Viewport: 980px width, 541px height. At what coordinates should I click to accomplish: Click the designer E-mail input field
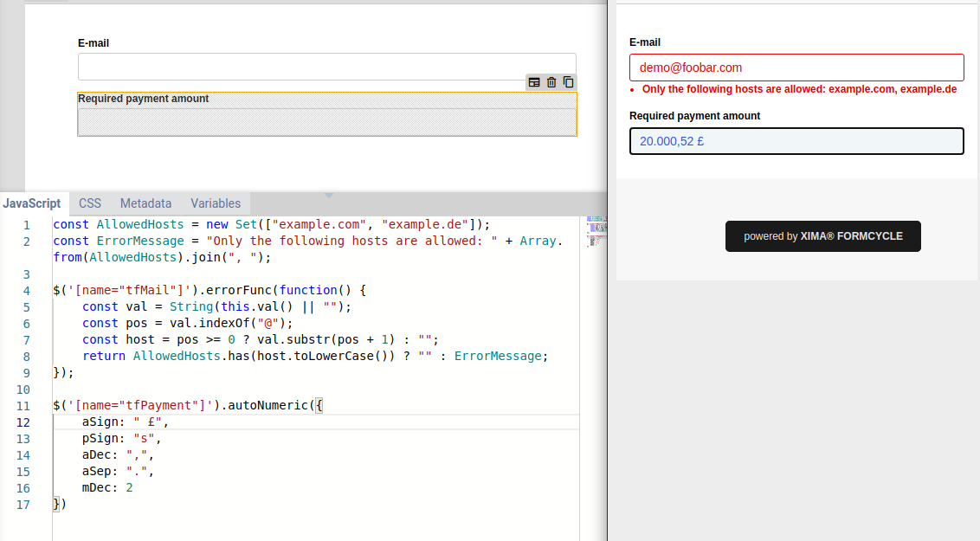pyautogui.click(x=326, y=67)
